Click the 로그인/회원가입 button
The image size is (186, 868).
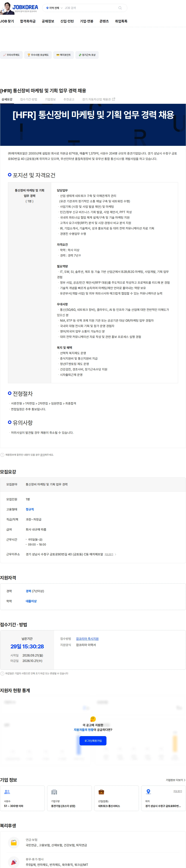[93, 741]
